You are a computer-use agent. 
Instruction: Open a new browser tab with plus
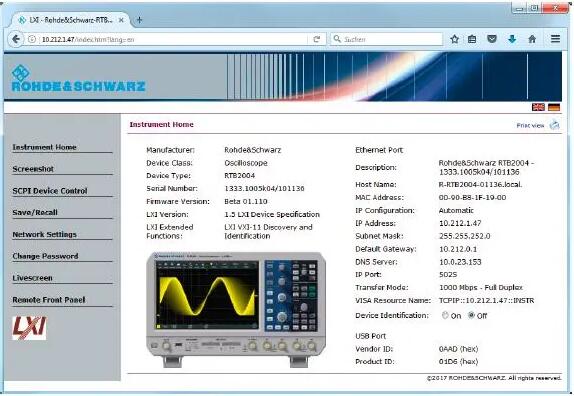139,20
